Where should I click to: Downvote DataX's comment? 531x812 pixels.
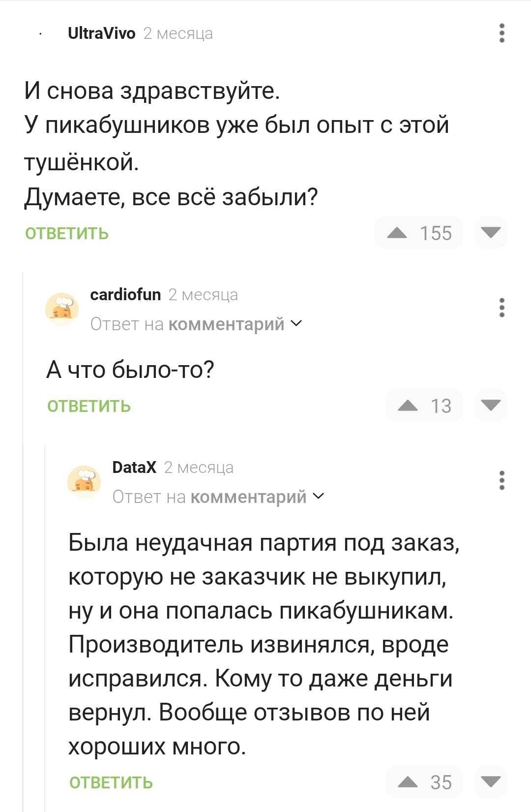[x=490, y=781]
